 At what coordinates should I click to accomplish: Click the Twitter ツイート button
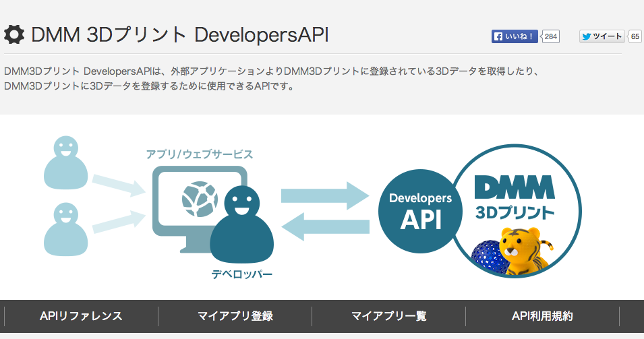click(602, 36)
